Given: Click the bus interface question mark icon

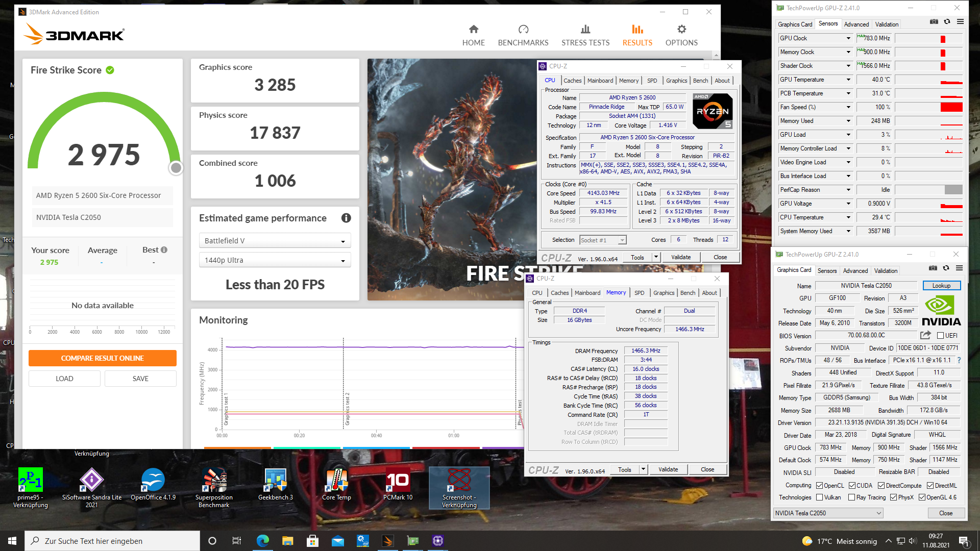Looking at the screenshot, I should point(959,360).
